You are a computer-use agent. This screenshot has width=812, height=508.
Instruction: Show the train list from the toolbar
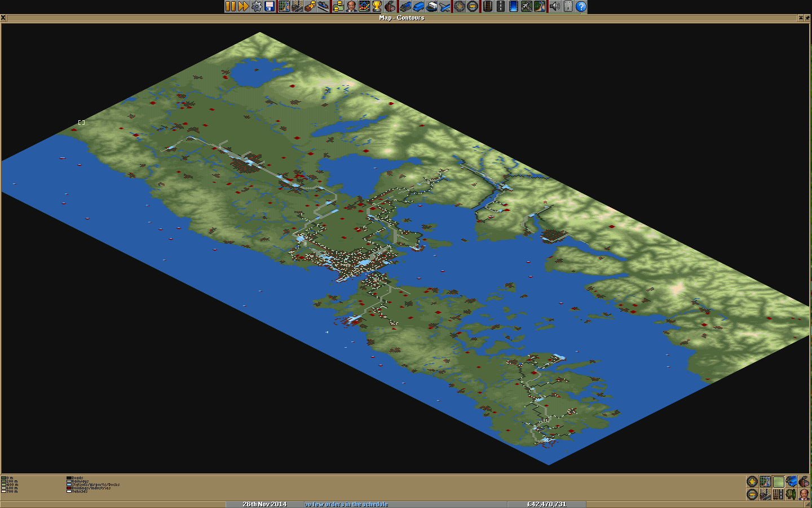(405, 6)
